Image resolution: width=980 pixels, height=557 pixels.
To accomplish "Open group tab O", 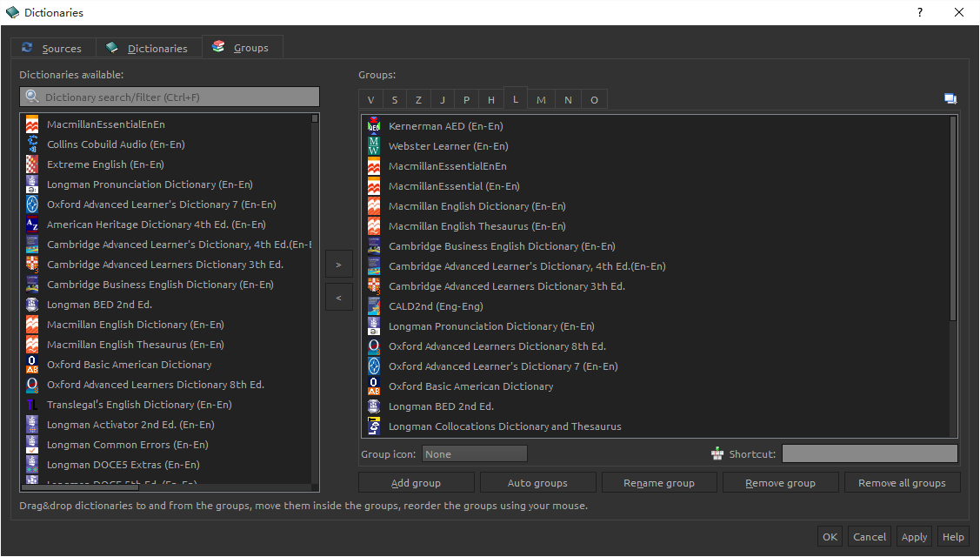I will tap(595, 100).
